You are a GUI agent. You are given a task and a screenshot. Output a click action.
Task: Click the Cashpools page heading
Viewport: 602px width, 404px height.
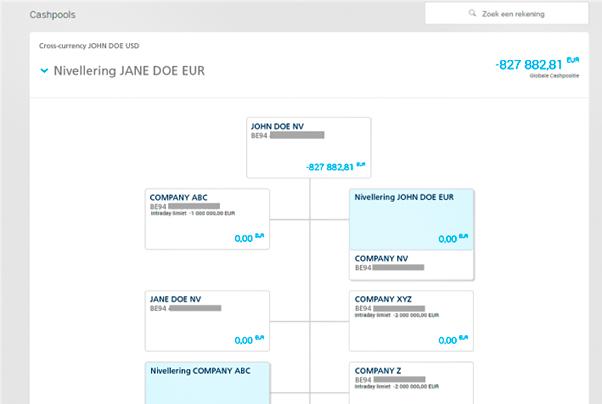tap(52, 15)
